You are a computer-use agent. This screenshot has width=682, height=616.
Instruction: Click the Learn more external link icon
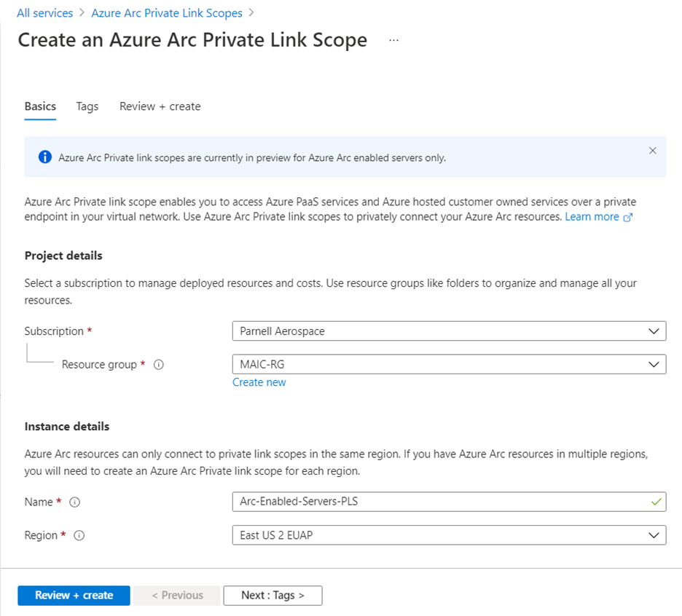[628, 218]
